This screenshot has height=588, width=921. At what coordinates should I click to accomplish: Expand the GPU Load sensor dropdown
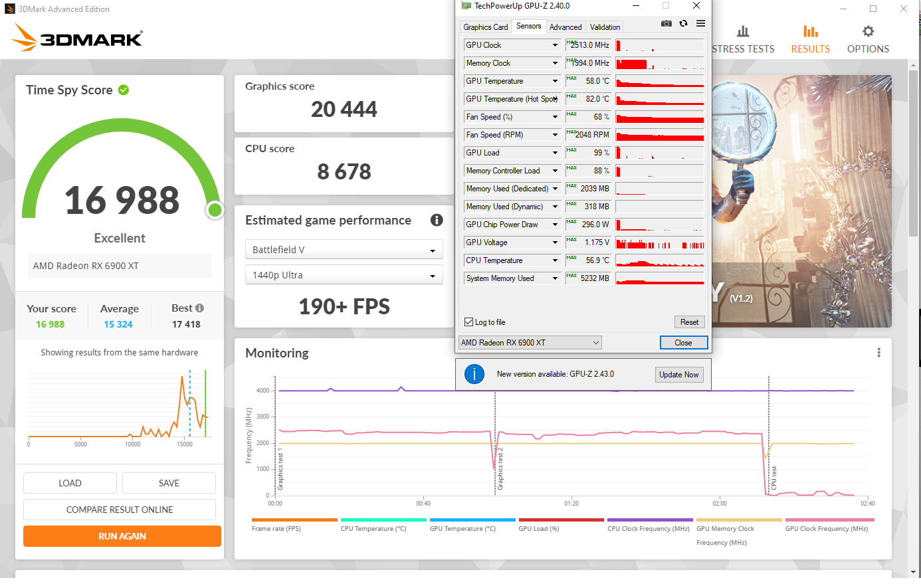(x=555, y=153)
